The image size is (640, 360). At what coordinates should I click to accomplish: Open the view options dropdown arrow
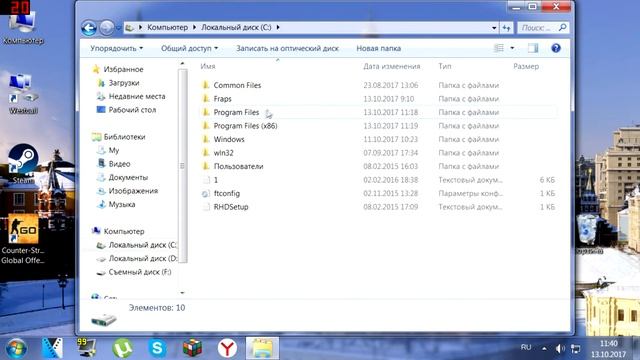pos(512,48)
